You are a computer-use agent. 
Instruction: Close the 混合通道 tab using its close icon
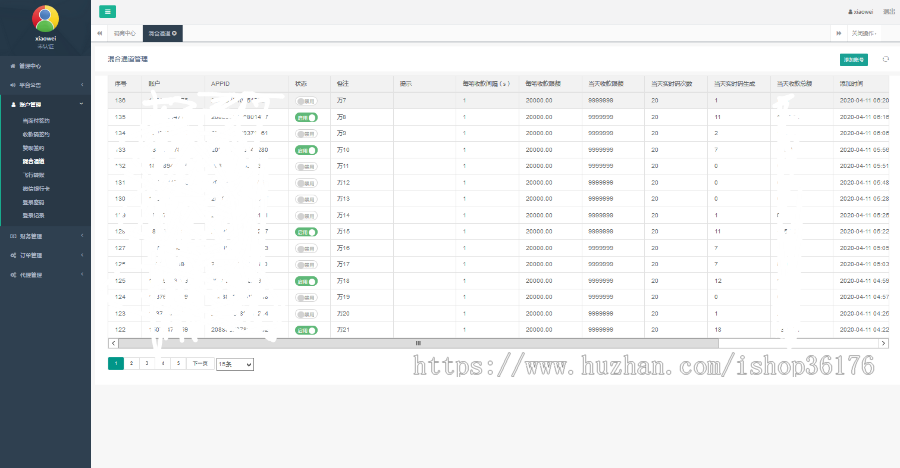click(x=174, y=33)
